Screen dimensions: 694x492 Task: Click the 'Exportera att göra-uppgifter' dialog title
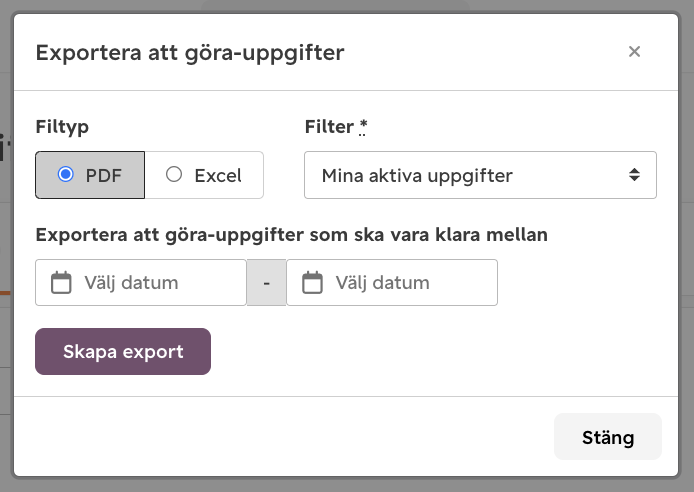pyautogui.click(x=190, y=53)
